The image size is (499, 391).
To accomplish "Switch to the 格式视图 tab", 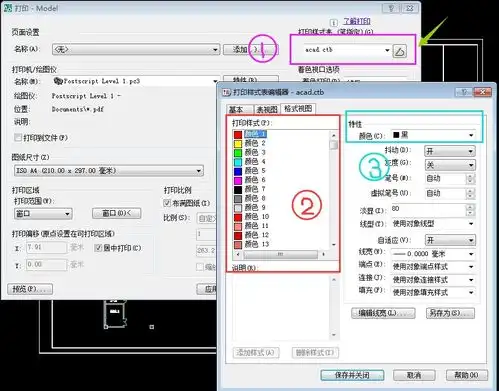I will [298, 108].
